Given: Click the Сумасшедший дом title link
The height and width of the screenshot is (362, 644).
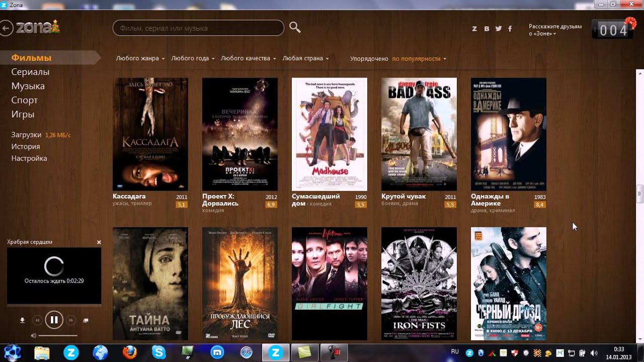Looking at the screenshot, I should tap(316, 200).
